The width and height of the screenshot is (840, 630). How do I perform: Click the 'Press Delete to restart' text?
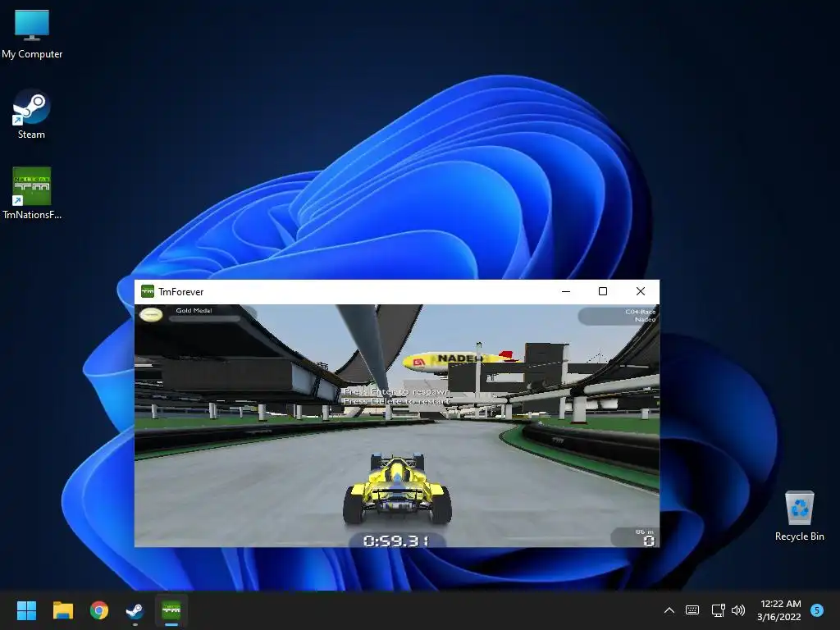[396, 400]
